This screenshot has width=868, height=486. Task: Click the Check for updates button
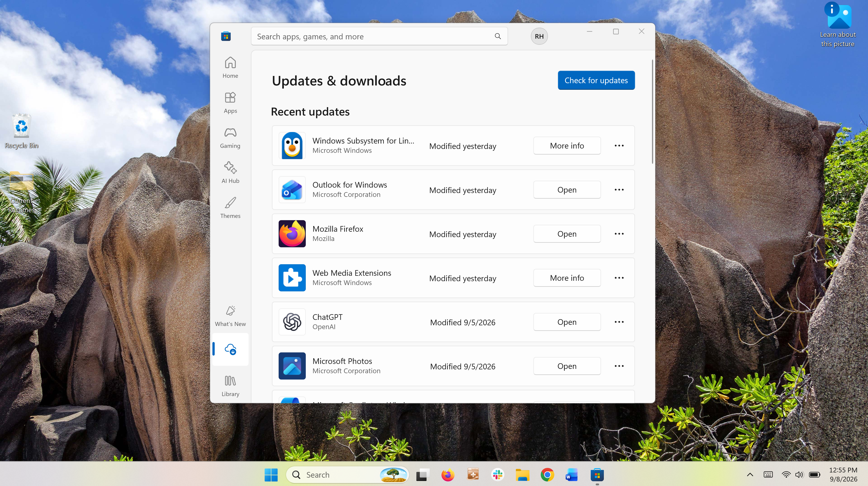(596, 80)
